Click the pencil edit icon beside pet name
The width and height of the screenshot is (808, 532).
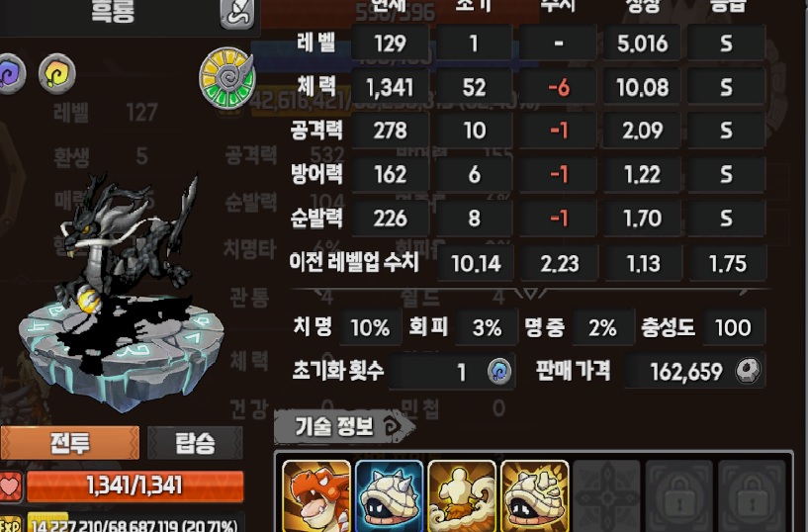point(237,13)
